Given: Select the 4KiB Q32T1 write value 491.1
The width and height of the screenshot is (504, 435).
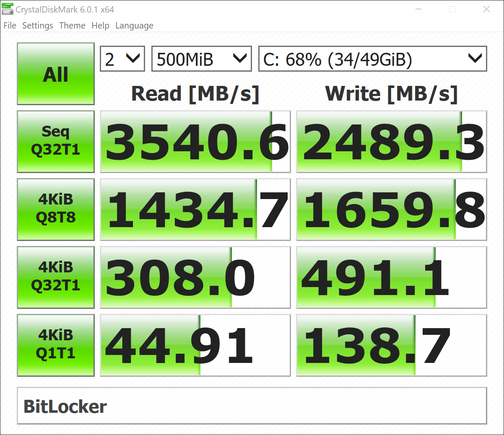Looking at the screenshot, I should [392, 277].
